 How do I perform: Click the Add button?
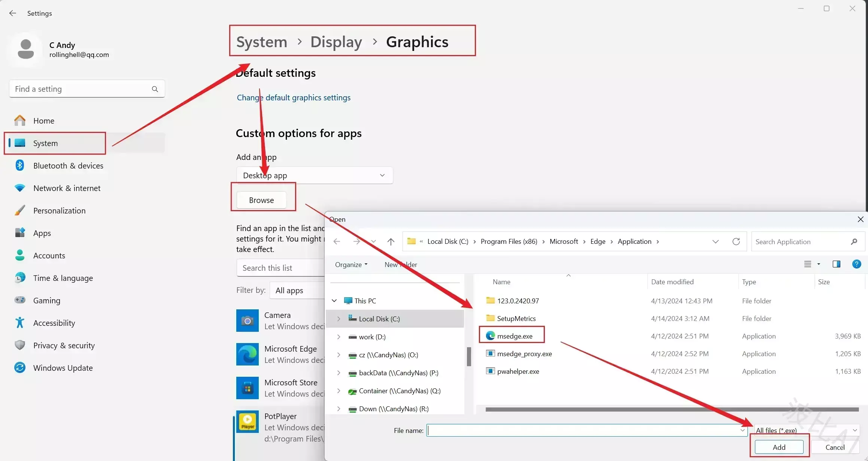[x=779, y=447]
